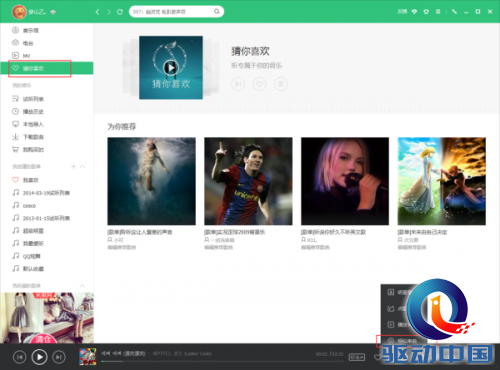Play the previous track
Image resolution: width=500 pixels, height=370 pixels.
(20, 357)
